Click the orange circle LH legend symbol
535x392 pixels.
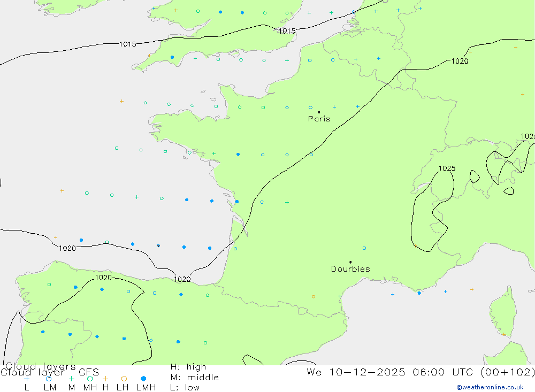tap(124, 379)
